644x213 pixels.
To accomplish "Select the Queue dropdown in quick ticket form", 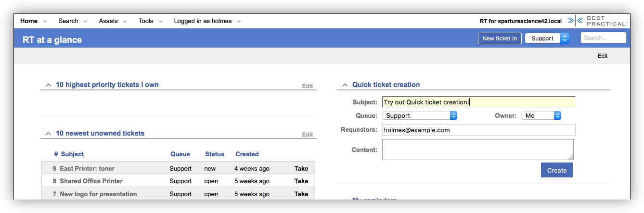I will click(x=419, y=116).
